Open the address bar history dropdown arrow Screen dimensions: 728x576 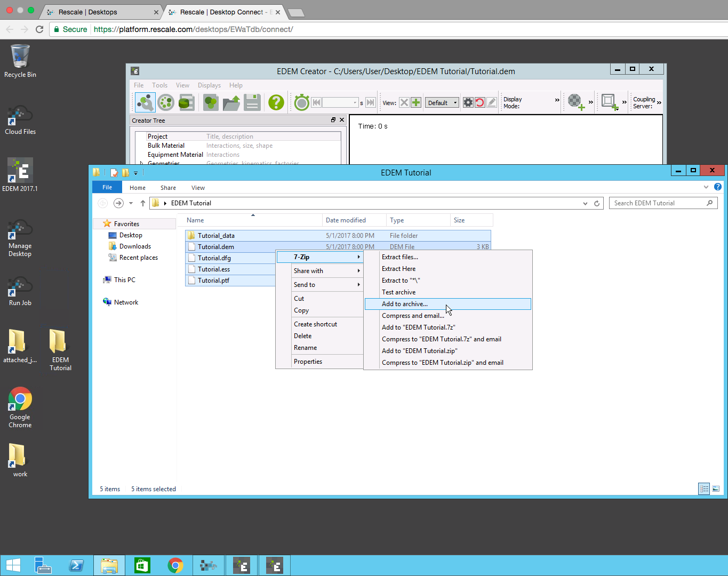(x=585, y=203)
